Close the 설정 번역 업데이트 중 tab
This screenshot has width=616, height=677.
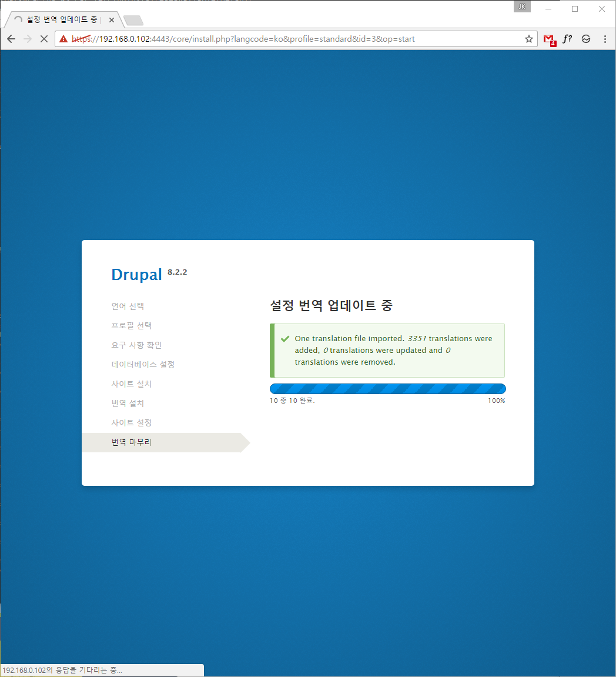pos(111,20)
